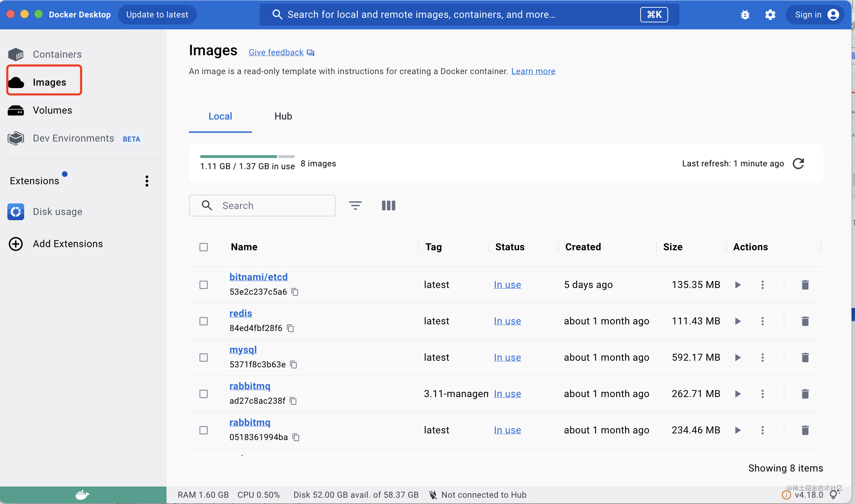
Task: Open the Containers section in the sidebar
Action: [57, 54]
